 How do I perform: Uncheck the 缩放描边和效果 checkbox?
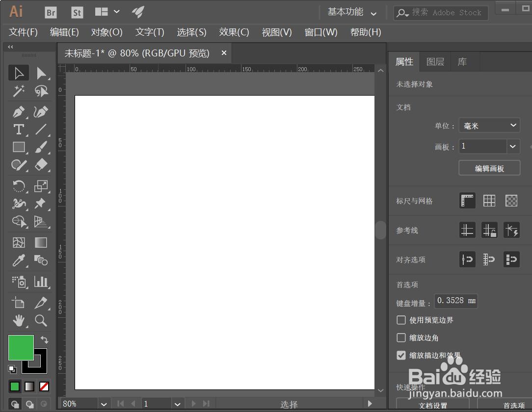pyautogui.click(x=401, y=356)
